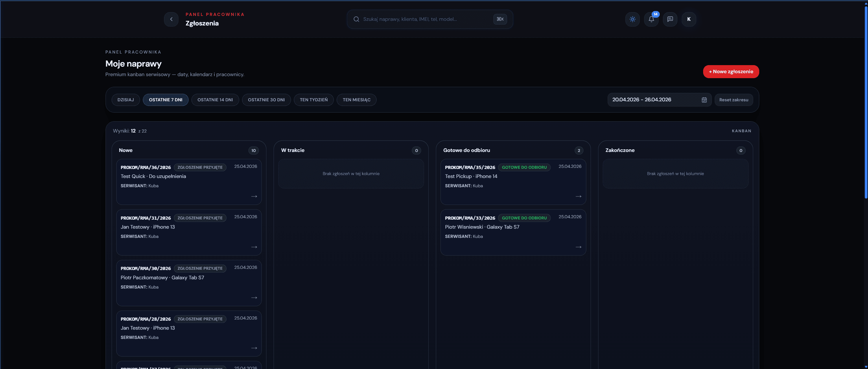Click Jan Testowy · iPhone 13 on RMA/28 card
The width and height of the screenshot is (868, 369).
point(148,328)
